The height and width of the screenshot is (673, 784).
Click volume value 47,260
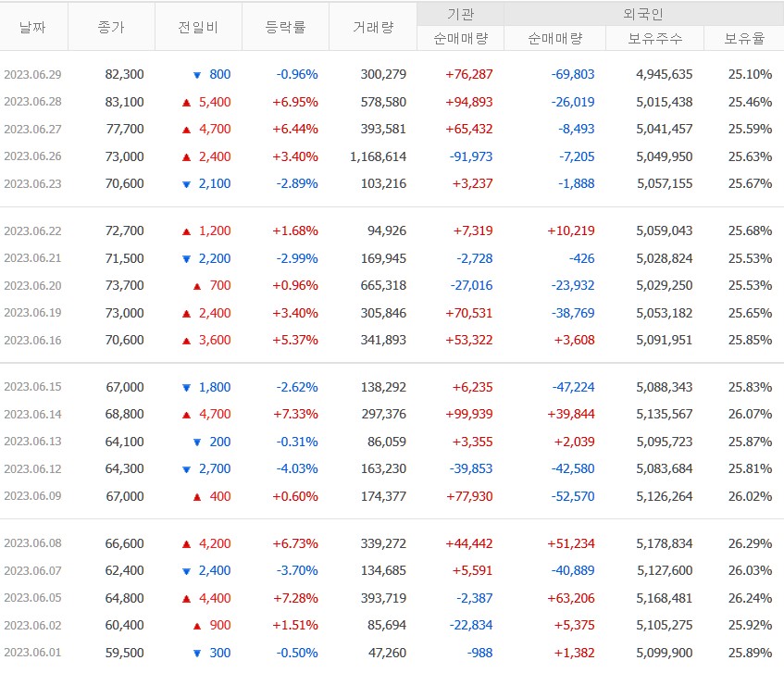tap(387, 653)
